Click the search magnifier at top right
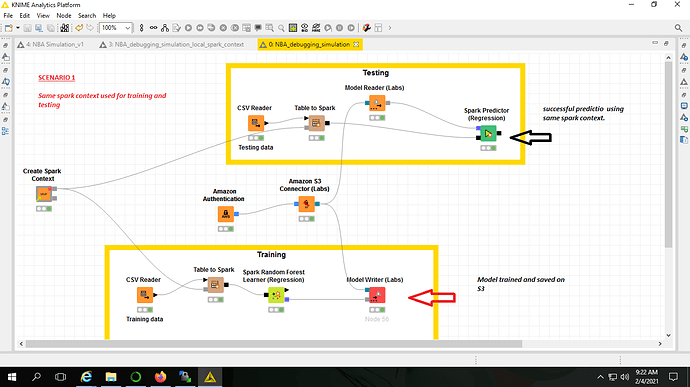 coord(678,28)
